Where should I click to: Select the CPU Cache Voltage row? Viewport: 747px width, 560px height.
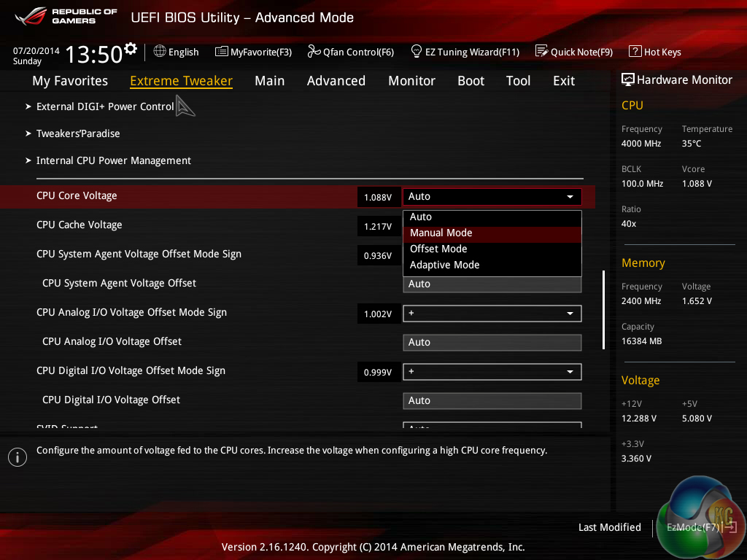click(x=79, y=225)
